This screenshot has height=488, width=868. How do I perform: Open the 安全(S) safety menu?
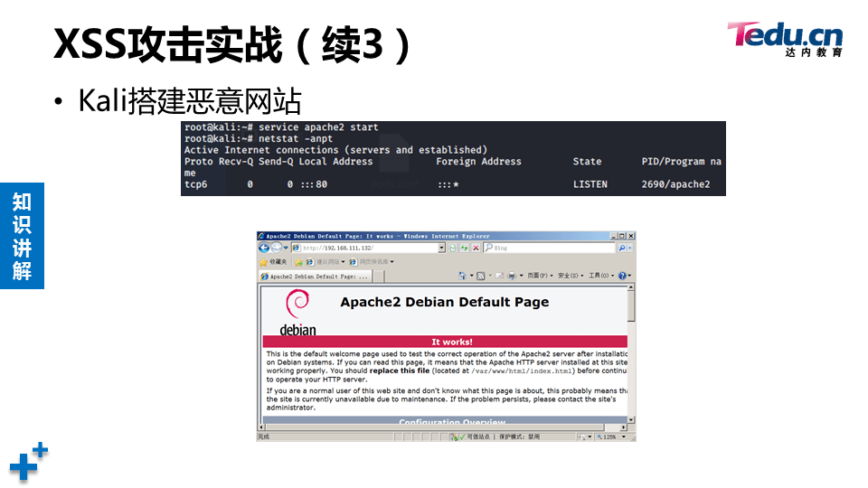click(x=571, y=276)
